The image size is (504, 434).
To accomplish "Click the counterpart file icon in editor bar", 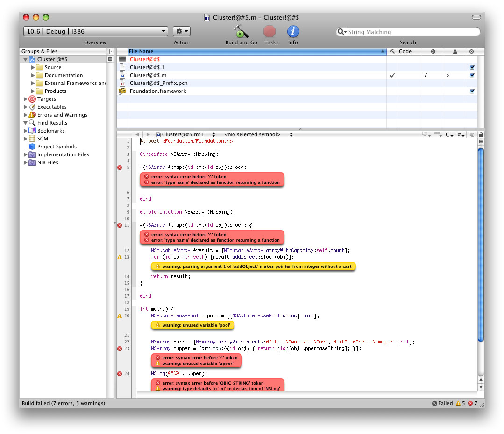I will [471, 134].
